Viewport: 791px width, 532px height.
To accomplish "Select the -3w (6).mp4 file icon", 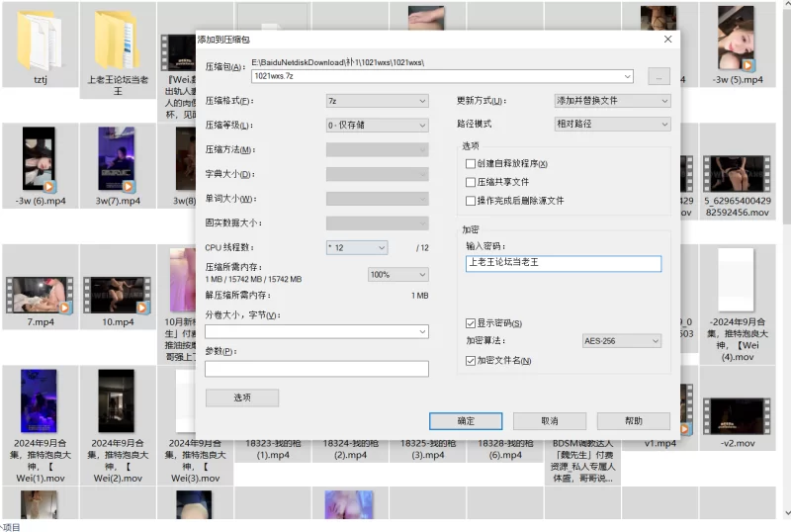I will pos(40,159).
